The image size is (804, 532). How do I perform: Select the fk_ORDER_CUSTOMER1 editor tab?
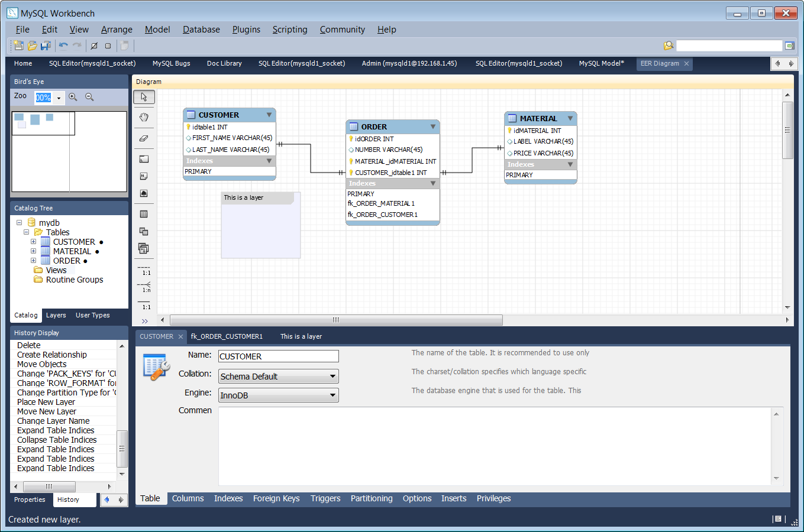click(x=227, y=337)
